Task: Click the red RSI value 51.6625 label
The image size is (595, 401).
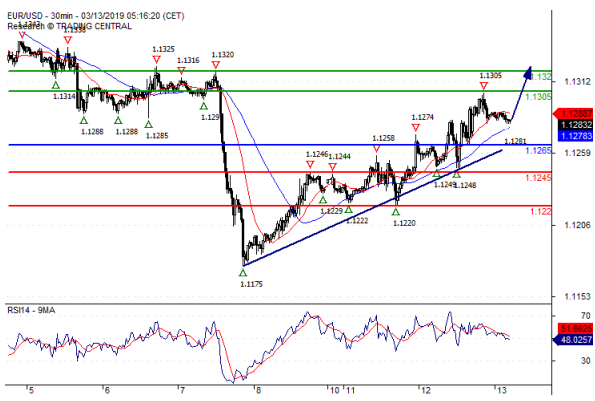Action: click(575, 329)
